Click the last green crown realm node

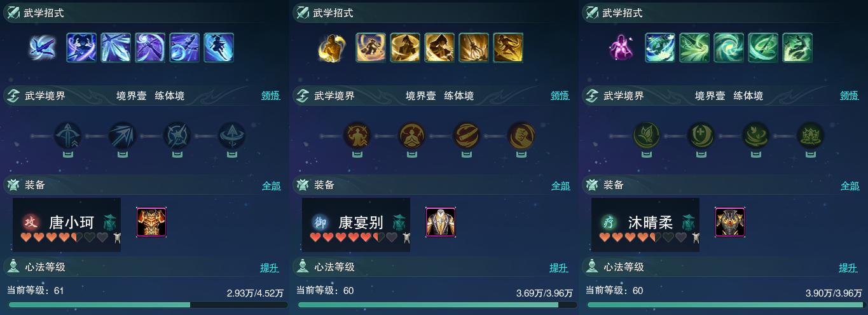click(811, 136)
